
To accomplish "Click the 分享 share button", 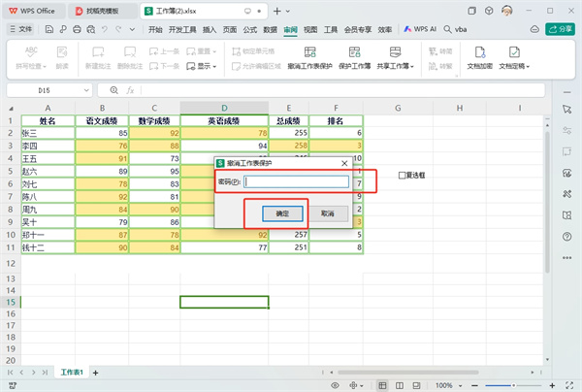I will pos(562,30).
